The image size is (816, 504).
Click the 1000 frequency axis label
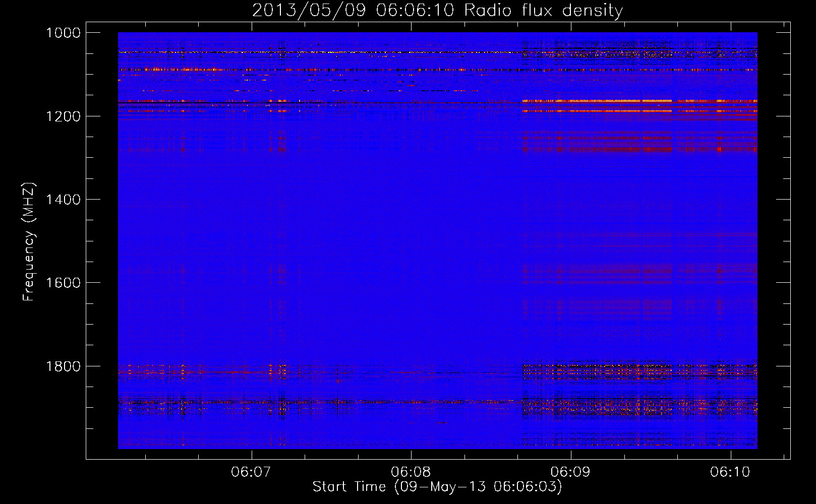click(x=63, y=33)
